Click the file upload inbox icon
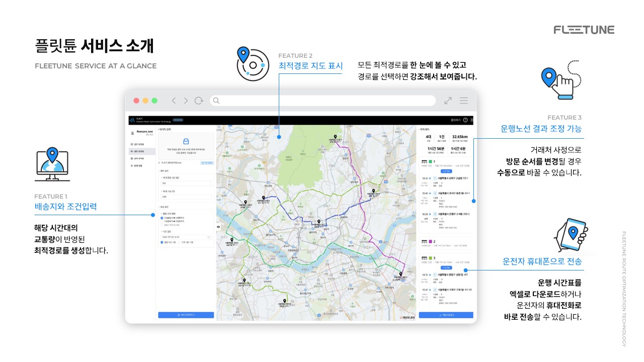The image size is (644, 362). tap(186, 141)
